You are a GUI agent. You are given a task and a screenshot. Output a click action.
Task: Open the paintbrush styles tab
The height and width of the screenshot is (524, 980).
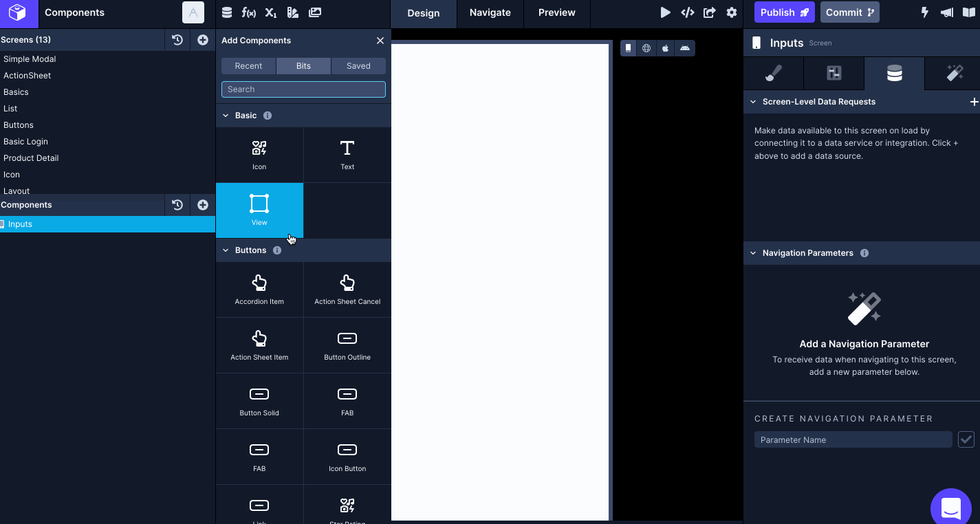(774, 73)
